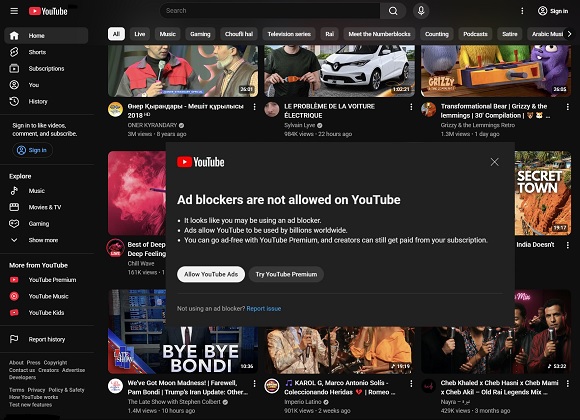Select the Gaming filter chip
The height and width of the screenshot is (420, 580).
[x=200, y=34]
